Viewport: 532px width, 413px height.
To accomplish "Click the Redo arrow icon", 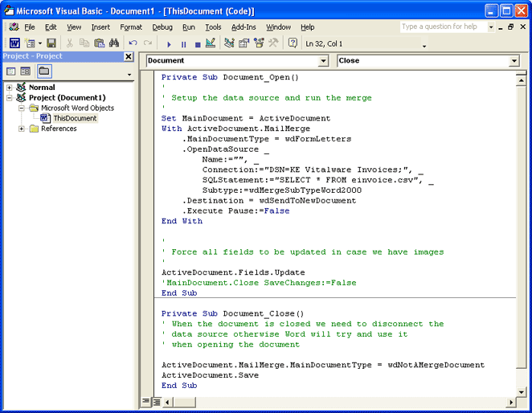I will pyautogui.click(x=148, y=43).
